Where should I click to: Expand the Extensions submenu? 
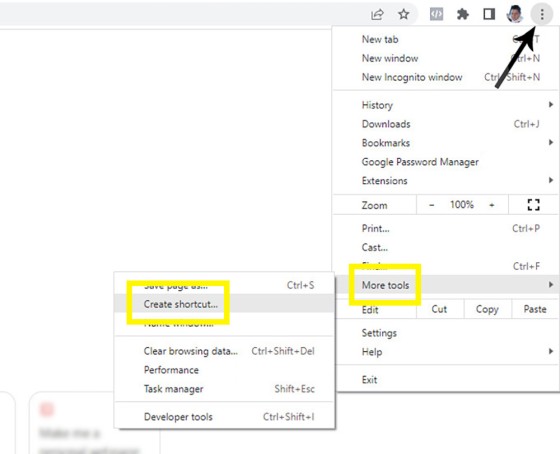click(445, 181)
